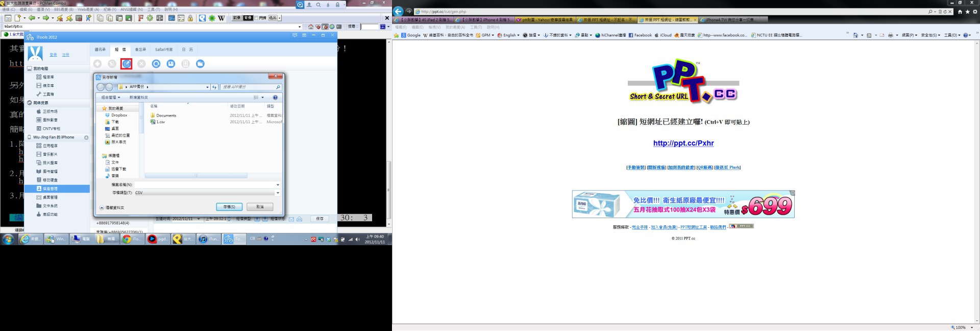Click the Cancel button in save dialog
980x331 pixels.
260,207
